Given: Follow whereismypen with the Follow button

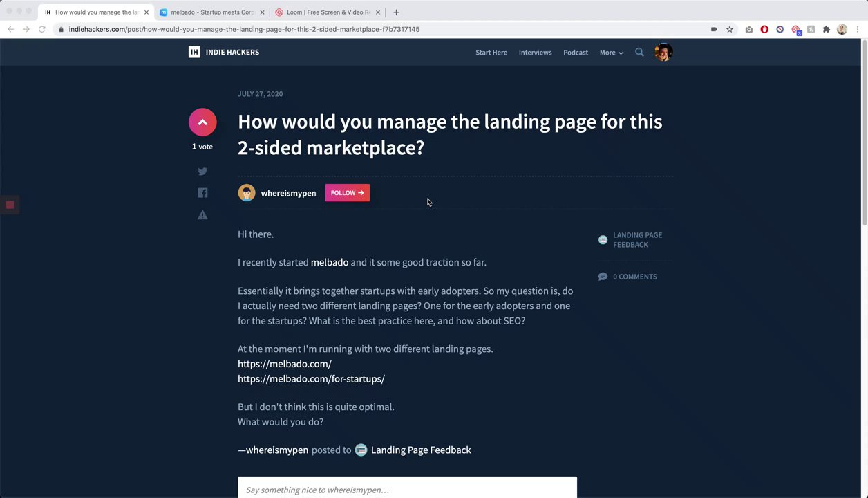Looking at the screenshot, I should 348,193.
